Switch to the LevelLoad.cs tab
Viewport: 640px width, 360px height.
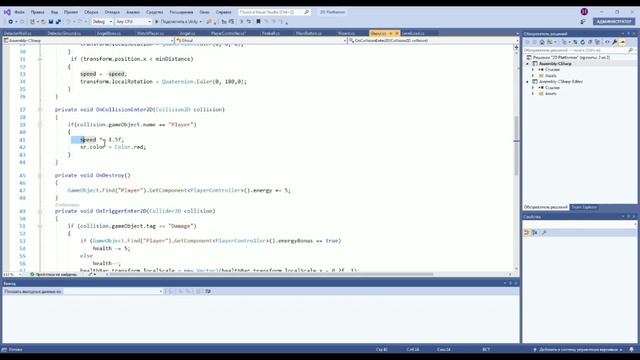[x=413, y=33]
